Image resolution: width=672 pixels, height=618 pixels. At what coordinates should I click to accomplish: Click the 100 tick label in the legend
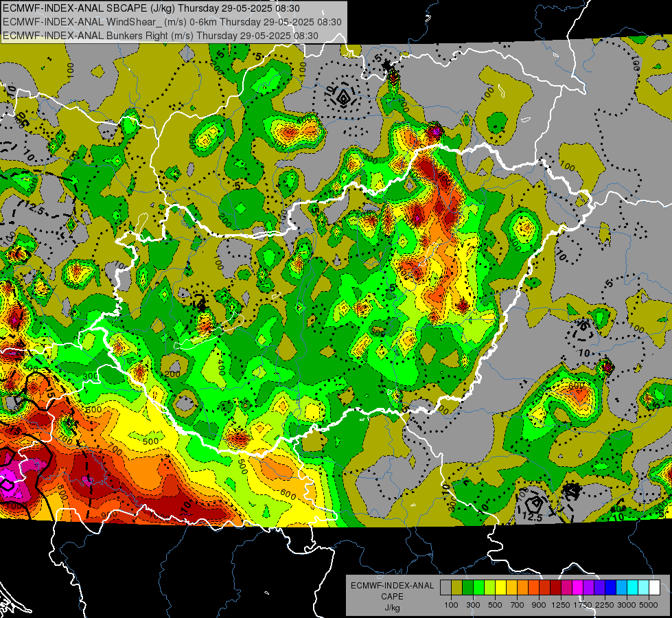[451, 605]
